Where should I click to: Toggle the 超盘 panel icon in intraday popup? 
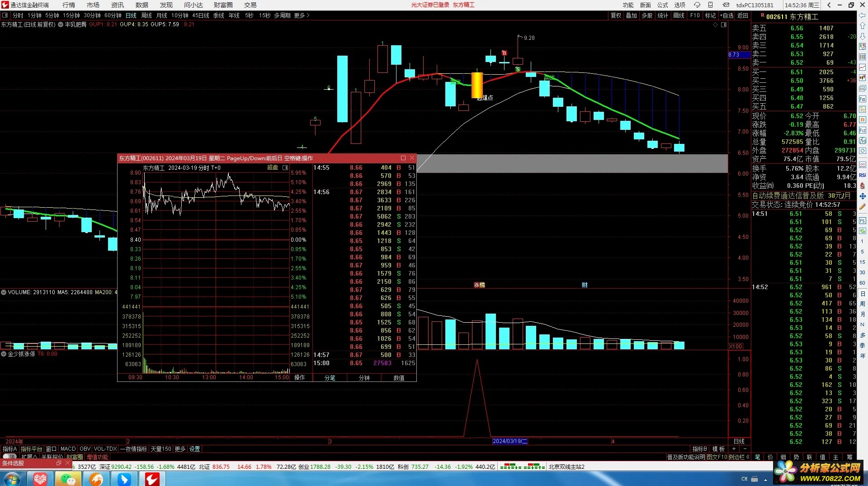285,167
